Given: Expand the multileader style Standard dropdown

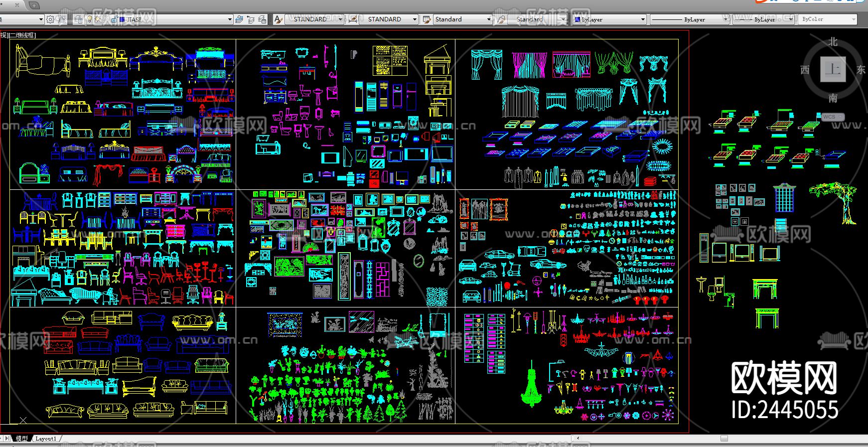Looking at the screenshot, I should (x=563, y=19).
